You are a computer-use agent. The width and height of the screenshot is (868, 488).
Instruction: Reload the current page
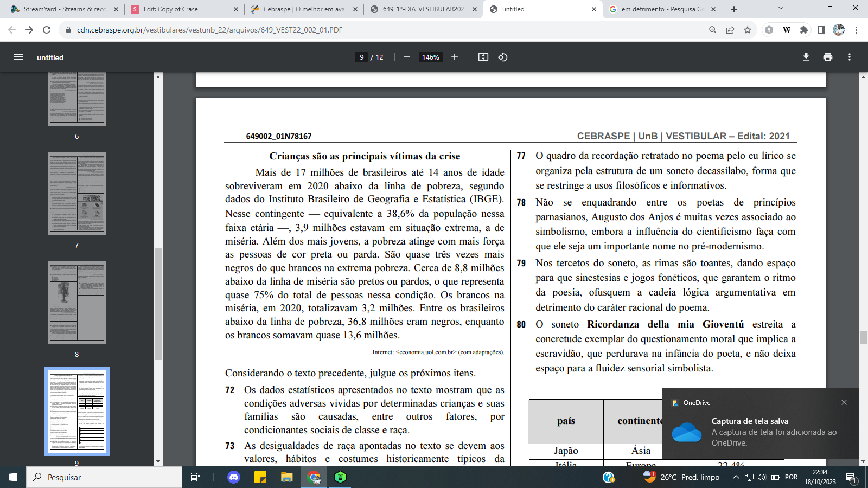coord(47,30)
